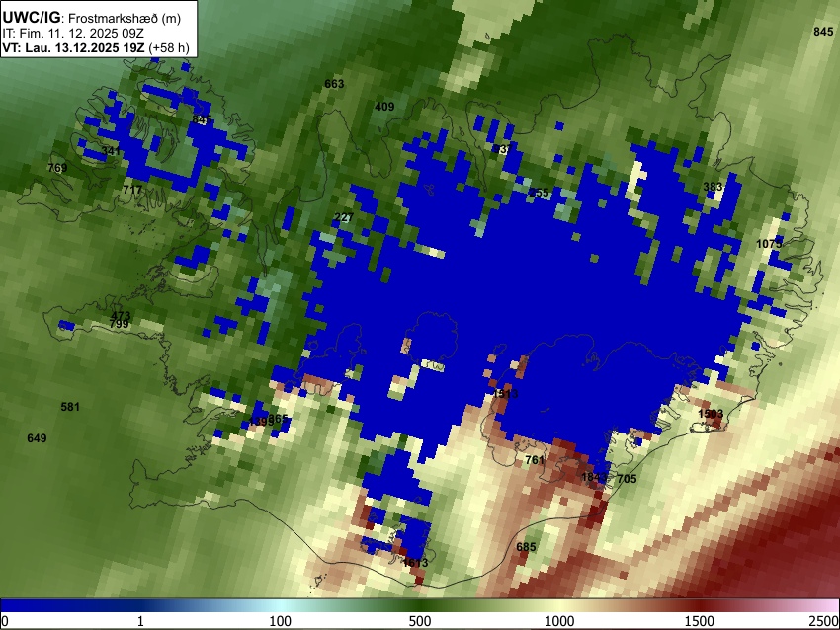Click the map value '409'
Viewport: 840px width, 630px height.
pos(384,107)
